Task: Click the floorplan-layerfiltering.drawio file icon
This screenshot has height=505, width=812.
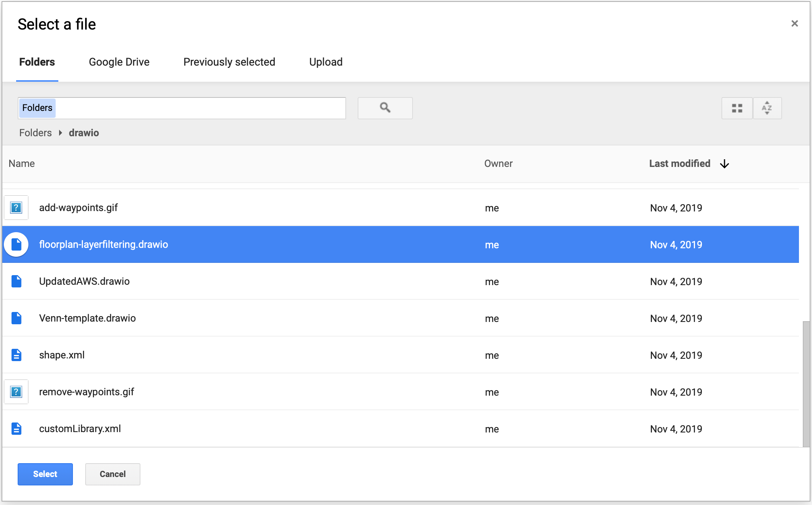Action: pyautogui.click(x=16, y=244)
